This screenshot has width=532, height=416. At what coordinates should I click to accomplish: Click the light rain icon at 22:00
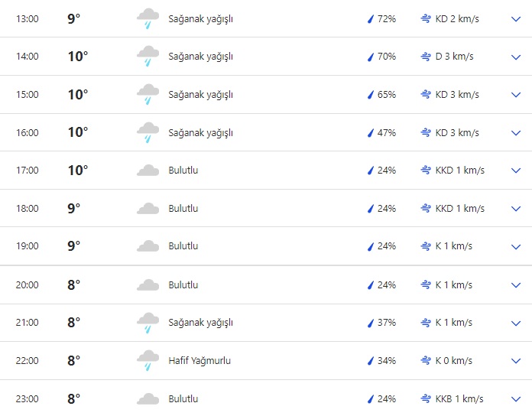coord(148,361)
